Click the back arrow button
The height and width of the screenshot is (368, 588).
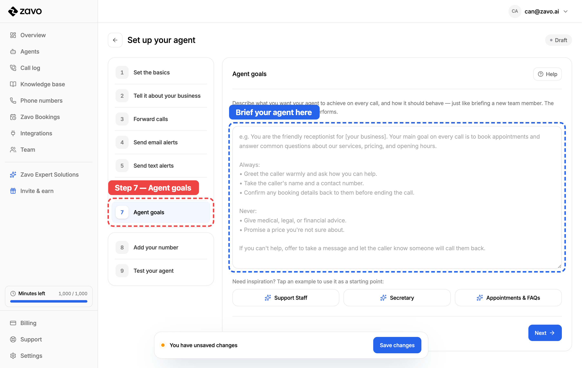coord(115,40)
